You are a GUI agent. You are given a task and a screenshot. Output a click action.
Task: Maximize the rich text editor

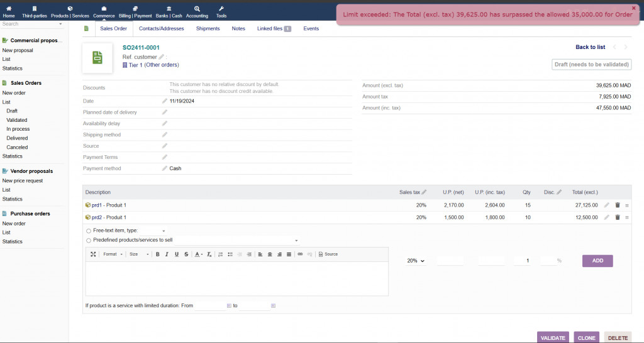click(x=93, y=254)
